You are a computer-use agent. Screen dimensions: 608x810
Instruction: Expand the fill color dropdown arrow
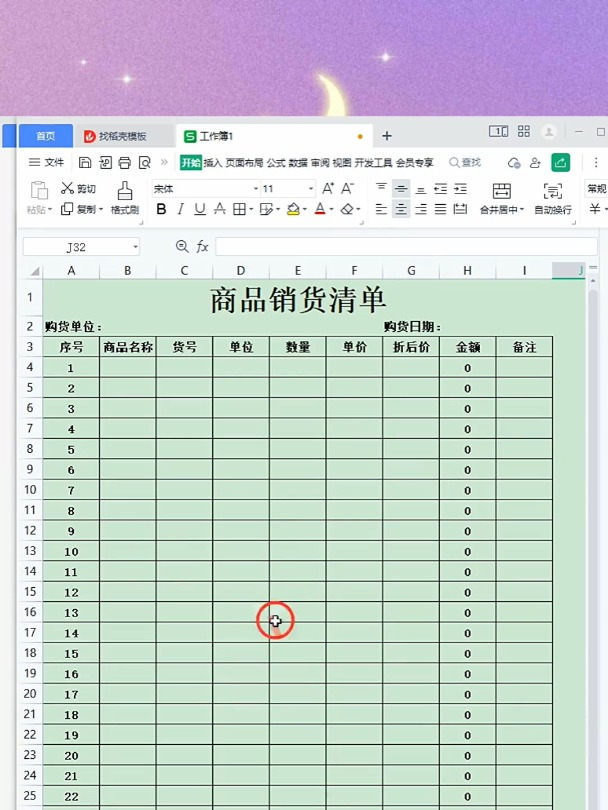[x=305, y=209]
